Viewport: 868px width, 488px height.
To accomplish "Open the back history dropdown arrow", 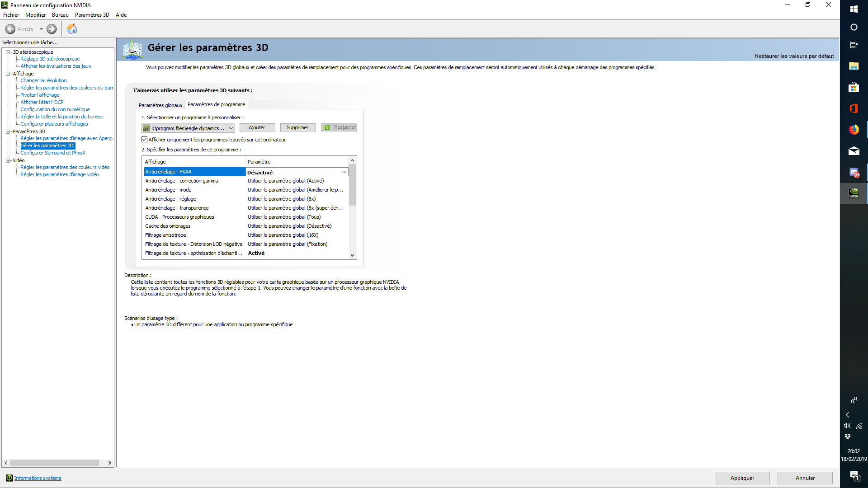I will [x=41, y=29].
